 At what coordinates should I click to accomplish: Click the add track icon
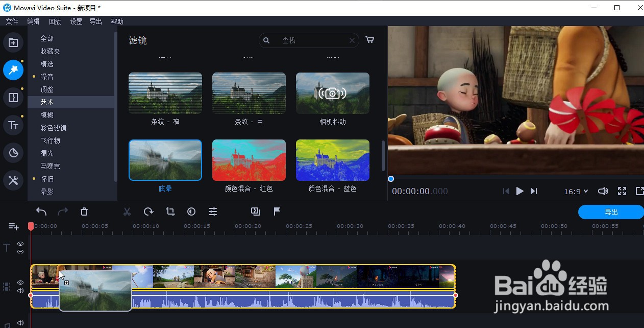[13, 226]
